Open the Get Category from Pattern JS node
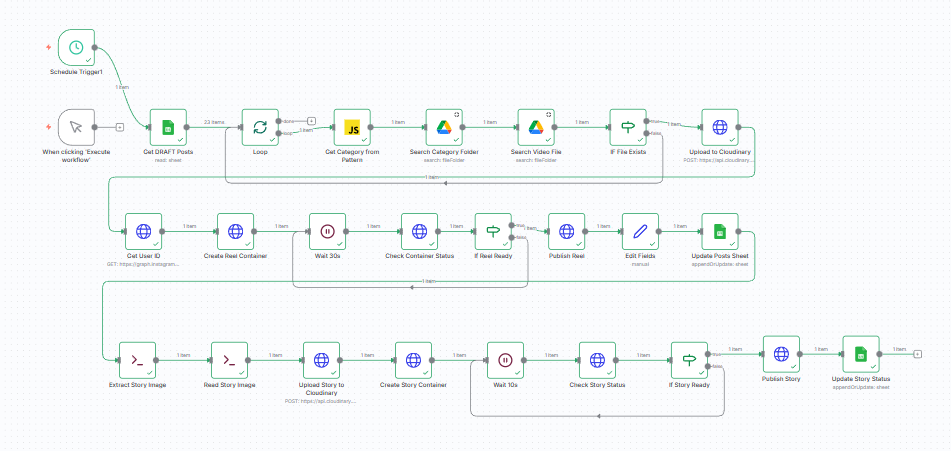951x451 pixels. 352,127
